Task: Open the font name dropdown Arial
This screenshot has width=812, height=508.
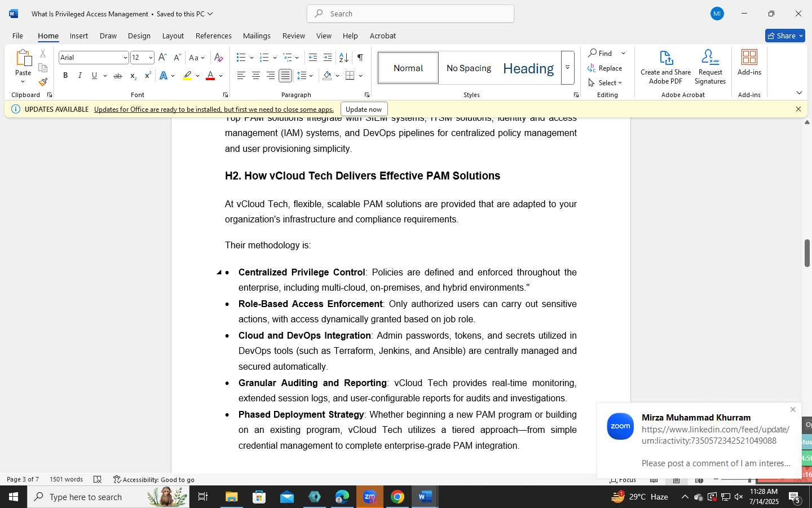Action: [x=125, y=58]
